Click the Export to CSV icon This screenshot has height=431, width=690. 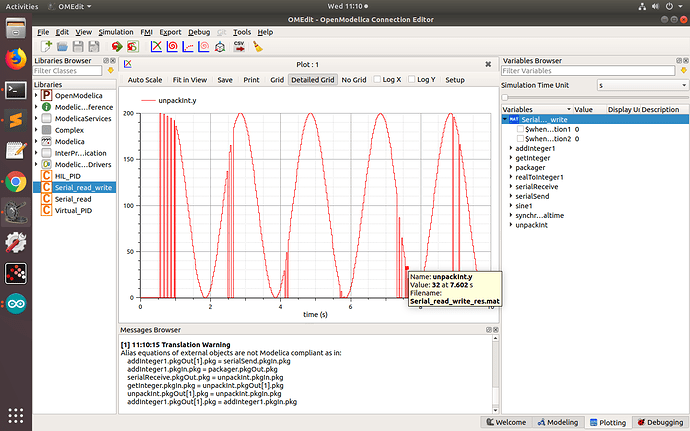coord(240,46)
